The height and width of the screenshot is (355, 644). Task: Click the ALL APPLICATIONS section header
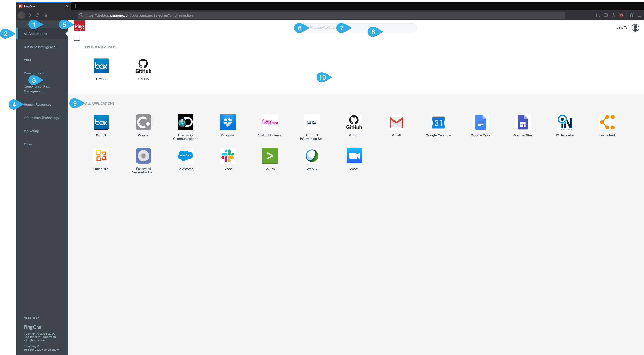tap(100, 103)
